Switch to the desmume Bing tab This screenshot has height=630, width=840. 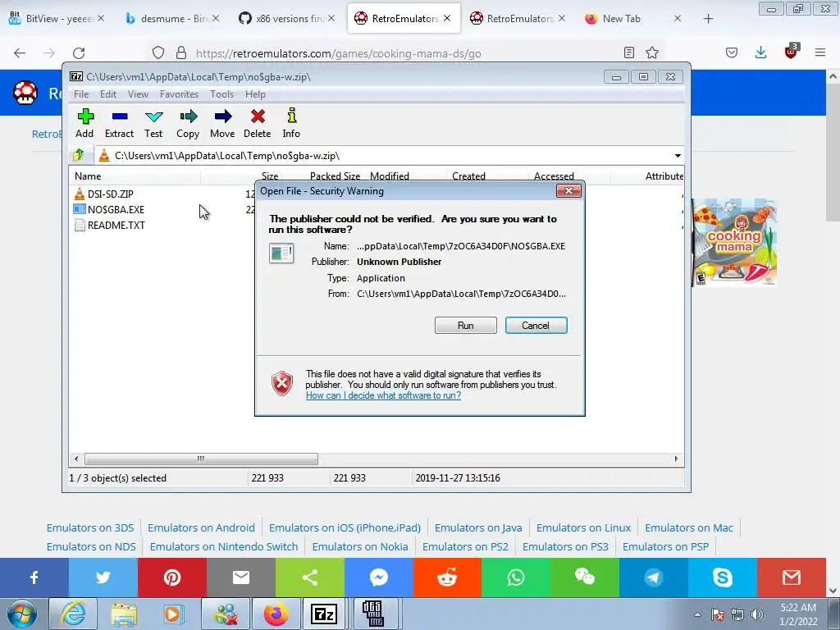(172, 19)
